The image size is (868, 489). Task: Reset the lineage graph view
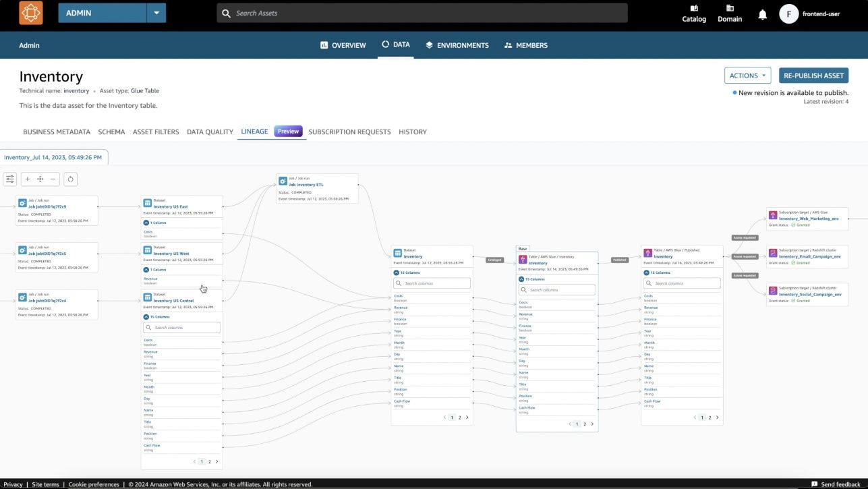coord(70,179)
